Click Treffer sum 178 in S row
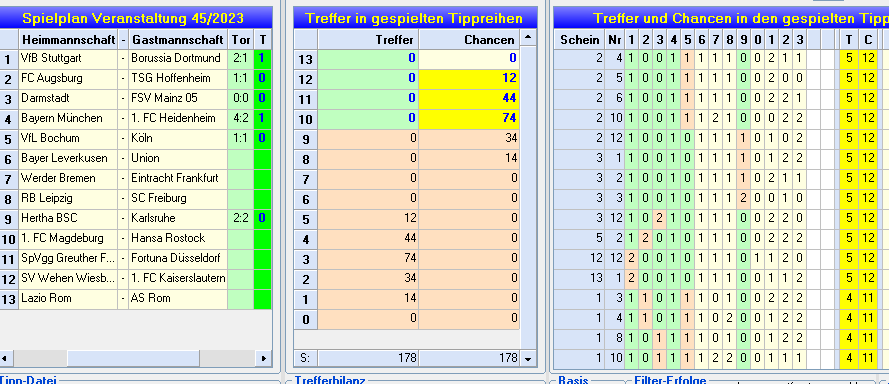The width and height of the screenshot is (889, 384). click(369, 358)
